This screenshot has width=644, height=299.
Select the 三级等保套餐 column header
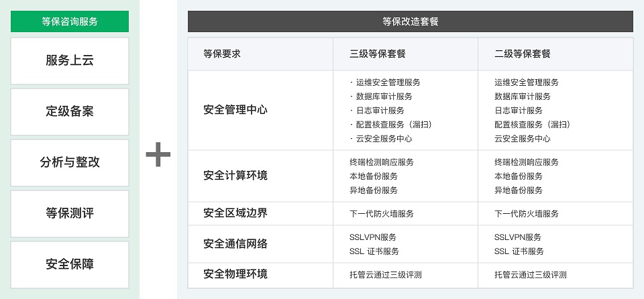[378, 54]
